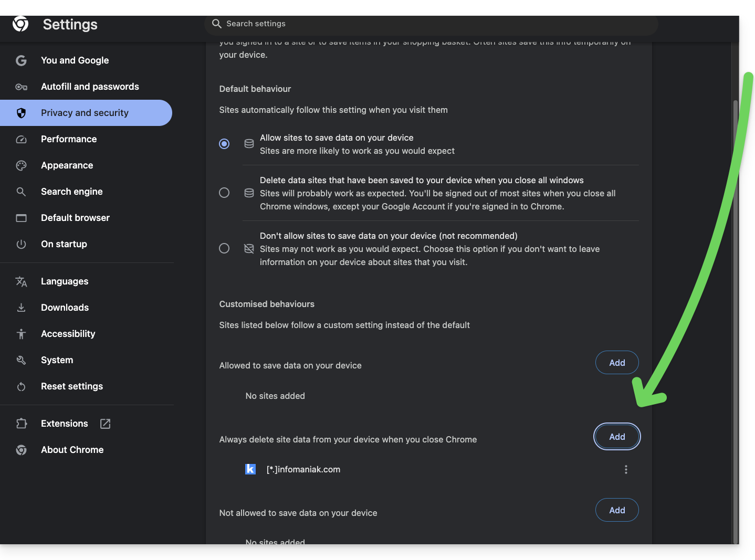Click the key icon for Autofill and passwords
755x560 pixels.
click(x=21, y=87)
